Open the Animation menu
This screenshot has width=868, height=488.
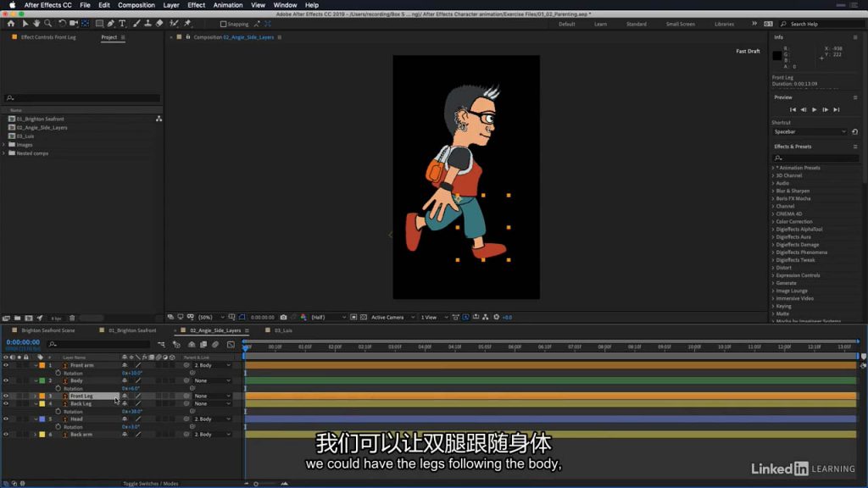(228, 5)
